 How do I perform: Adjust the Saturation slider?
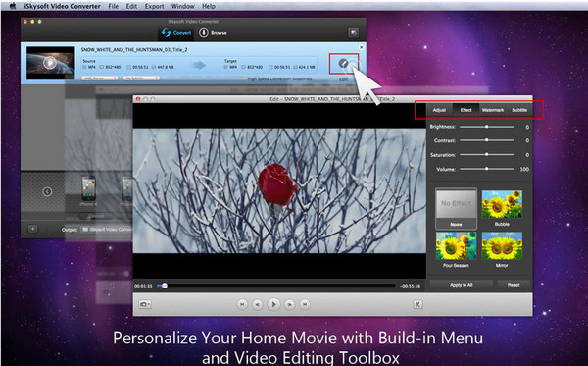(487, 155)
